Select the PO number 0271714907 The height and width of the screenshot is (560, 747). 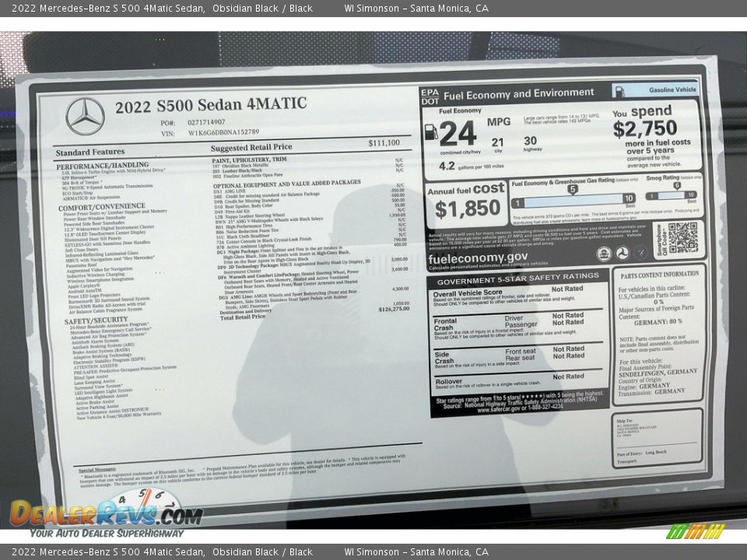[x=206, y=122]
